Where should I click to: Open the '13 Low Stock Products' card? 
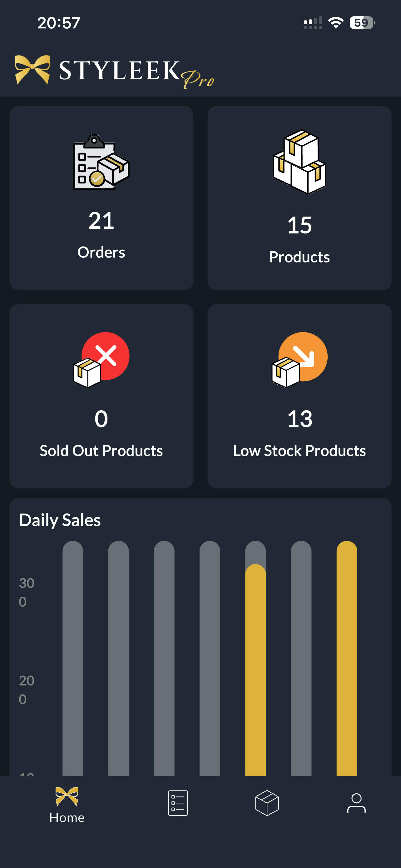click(299, 396)
